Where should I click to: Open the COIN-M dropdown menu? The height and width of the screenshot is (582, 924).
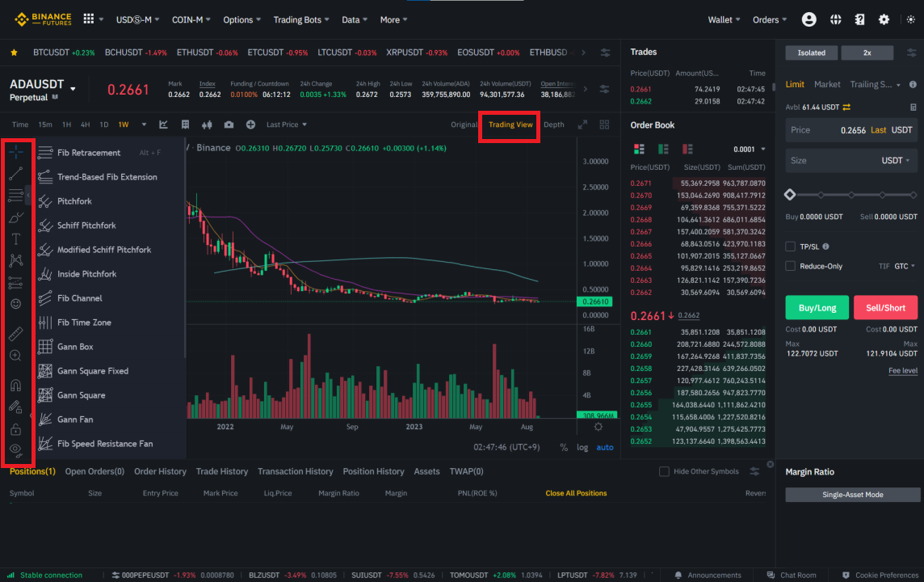click(x=191, y=19)
